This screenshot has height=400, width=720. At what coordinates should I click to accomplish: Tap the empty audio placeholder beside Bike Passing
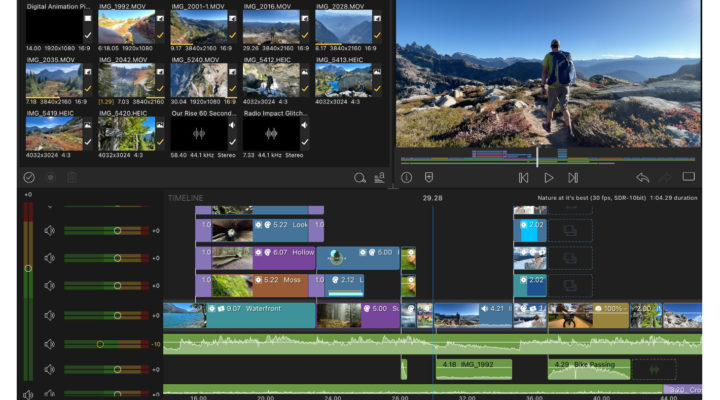pyautogui.click(x=654, y=369)
